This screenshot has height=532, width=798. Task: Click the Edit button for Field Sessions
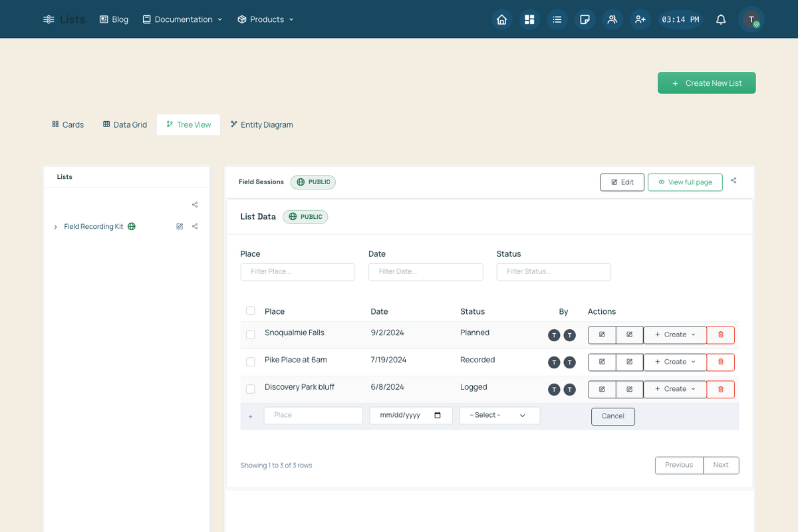622,182
